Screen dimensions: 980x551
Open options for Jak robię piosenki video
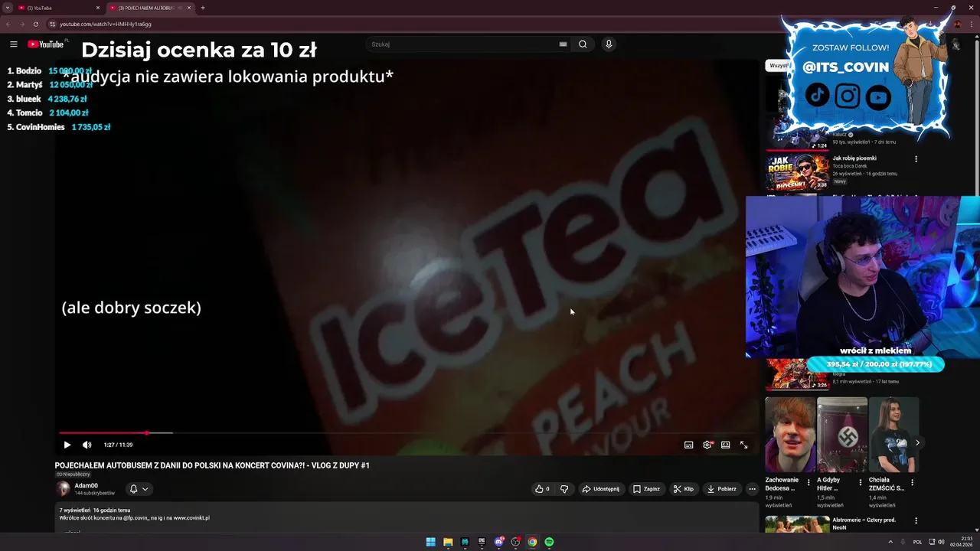pos(916,159)
